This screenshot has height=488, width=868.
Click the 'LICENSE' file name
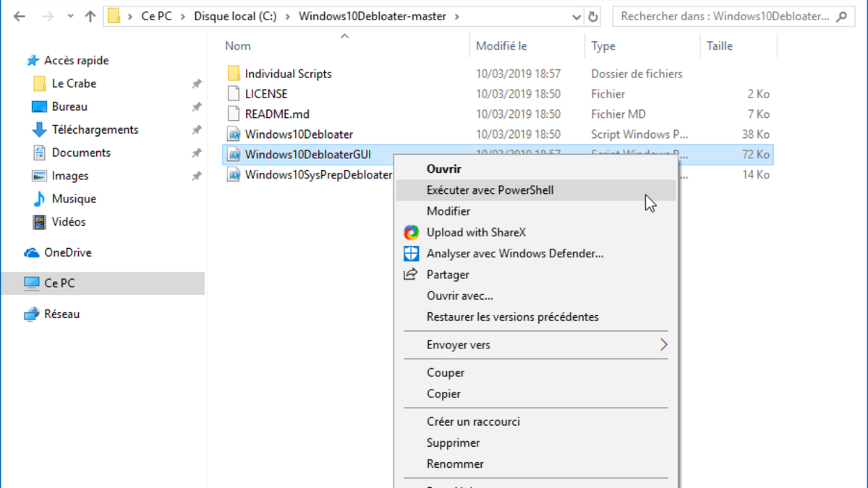click(x=266, y=93)
